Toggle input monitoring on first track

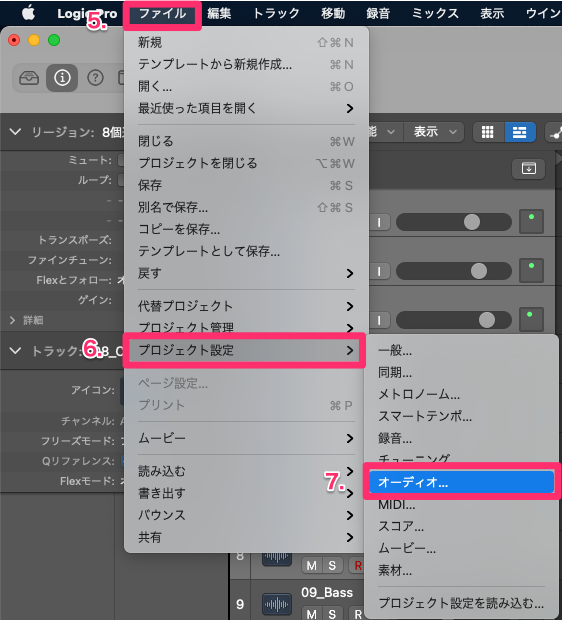pos(379,222)
